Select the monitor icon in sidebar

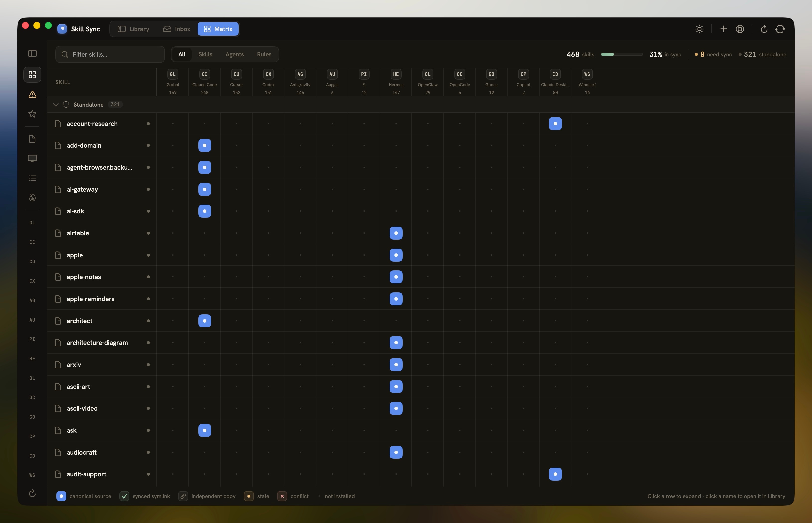pos(32,159)
